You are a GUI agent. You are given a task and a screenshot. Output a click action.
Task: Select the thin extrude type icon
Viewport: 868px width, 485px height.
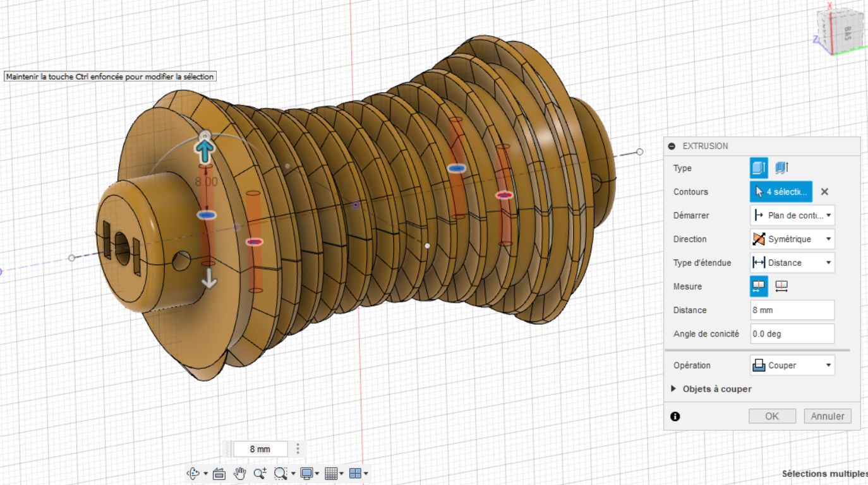[x=782, y=168]
